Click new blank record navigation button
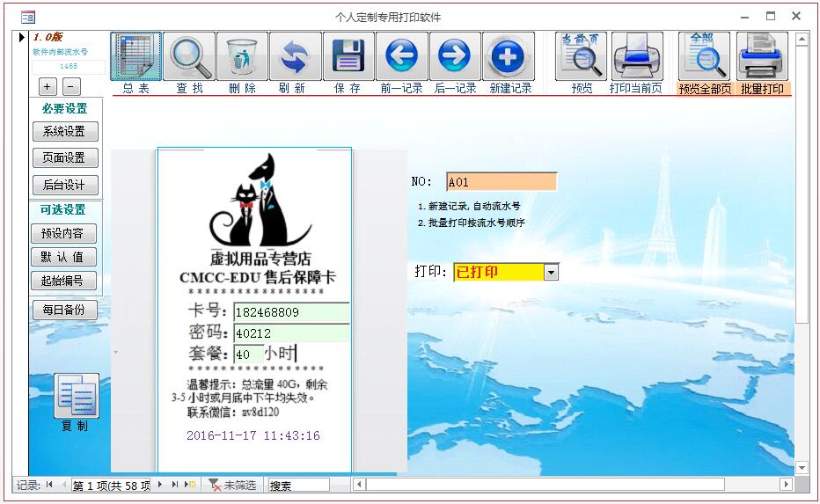The width and height of the screenshot is (820, 504). click(190, 485)
